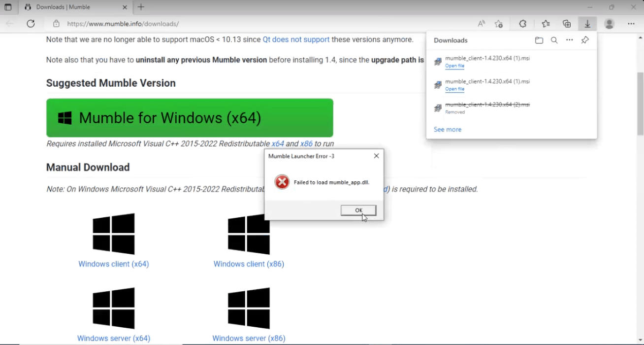Open the Extensions icon
The width and height of the screenshot is (644, 345).
(523, 24)
